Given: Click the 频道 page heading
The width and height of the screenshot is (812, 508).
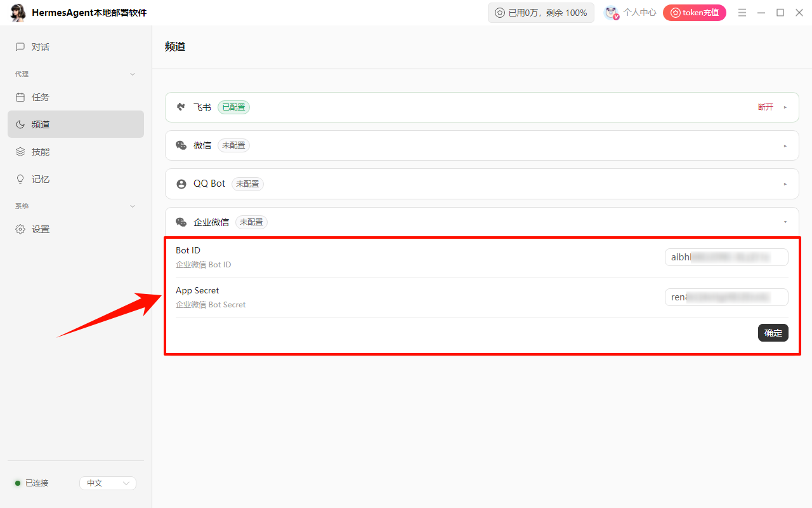Looking at the screenshot, I should pyautogui.click(x=175, y=46).
